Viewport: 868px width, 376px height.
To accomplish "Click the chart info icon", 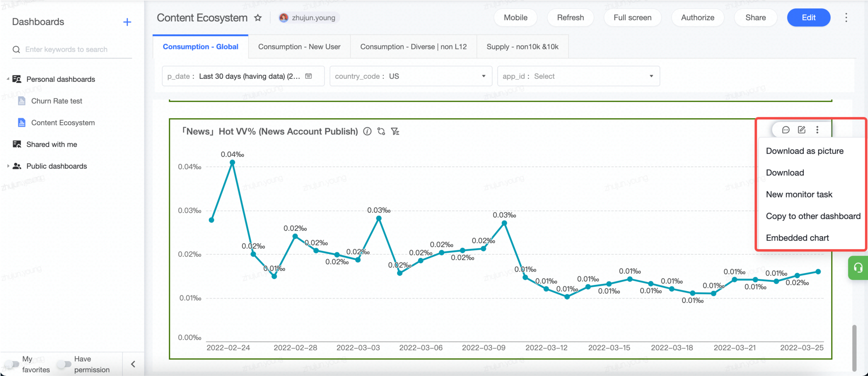I will tap(367, 132).
